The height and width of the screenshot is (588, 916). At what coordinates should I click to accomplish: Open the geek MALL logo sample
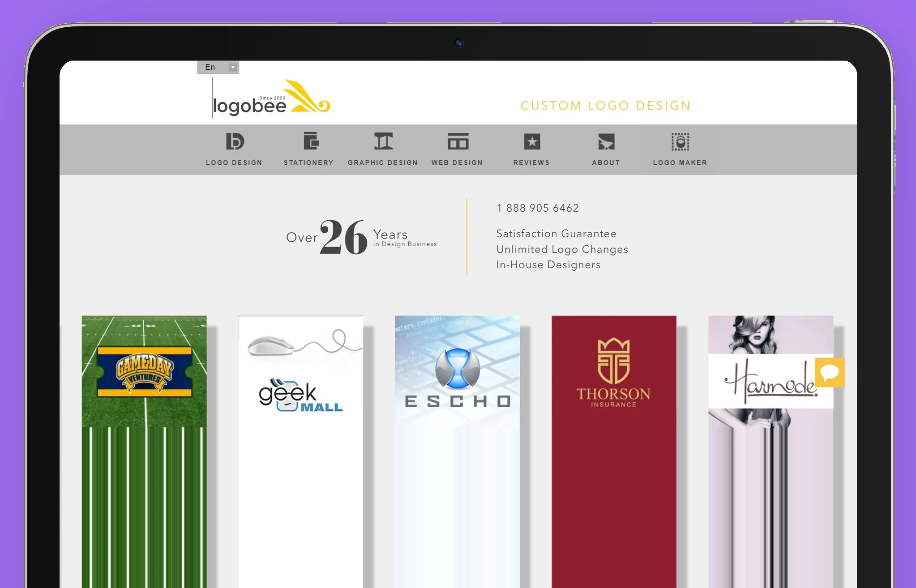coord(301,452)
